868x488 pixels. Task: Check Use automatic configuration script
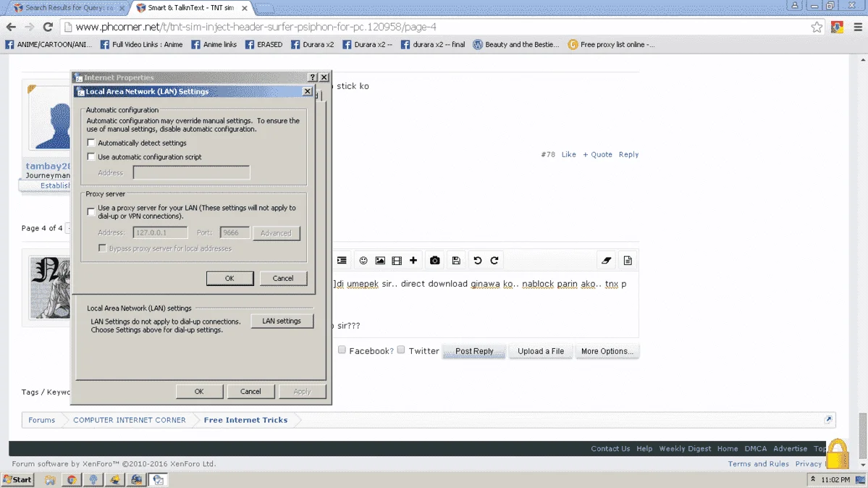(91, 157)
